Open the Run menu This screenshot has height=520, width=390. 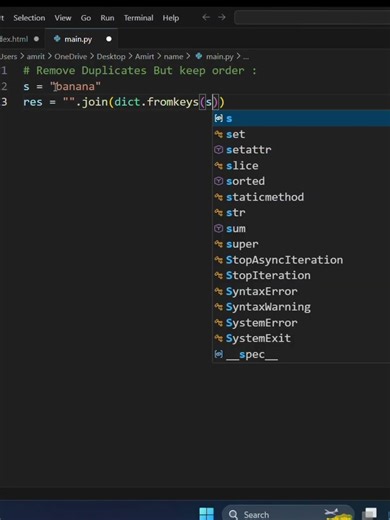(107, 18)
